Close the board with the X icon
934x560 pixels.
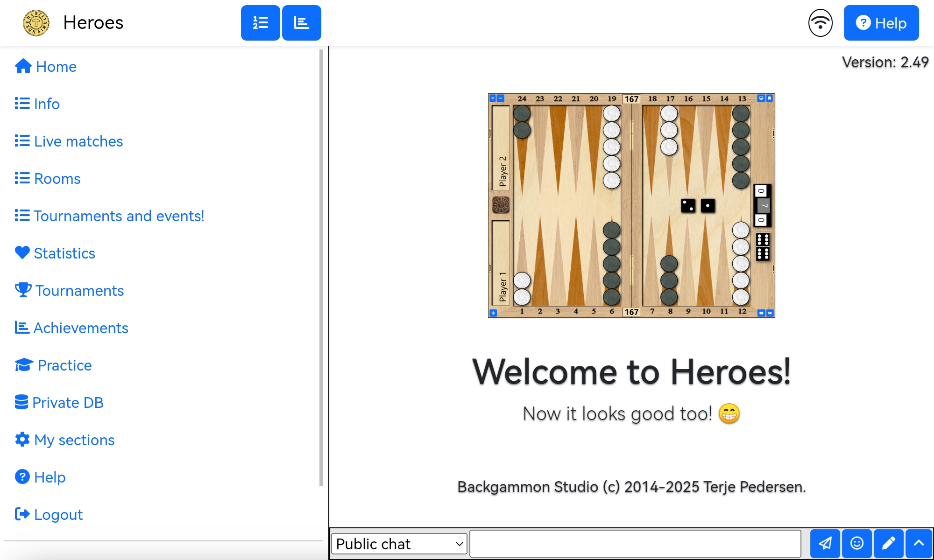pyautogui.click(x=492, y=98)
